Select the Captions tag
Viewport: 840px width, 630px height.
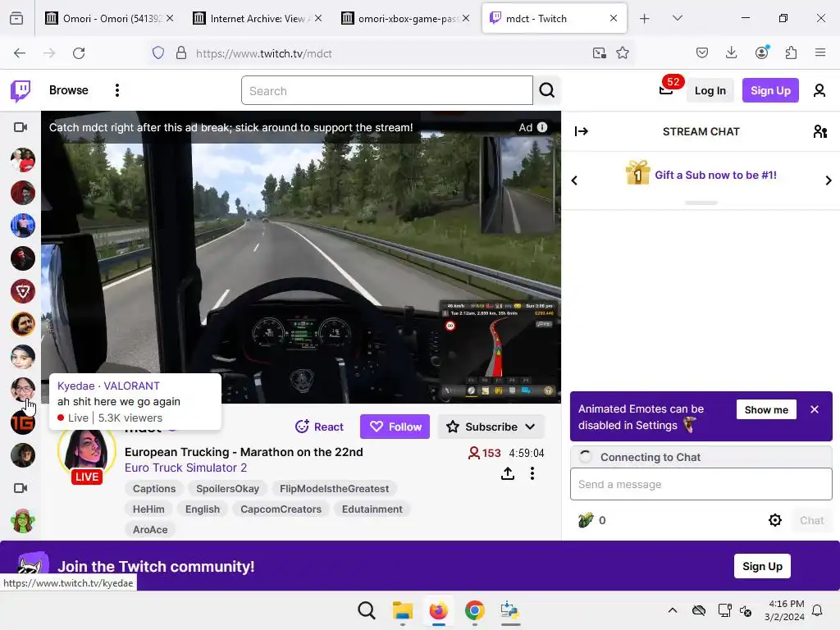pyautogui.click(x=154, y=489)
